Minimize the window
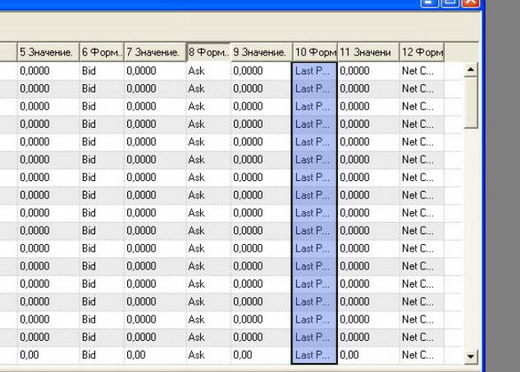Viewport: 520px width, 372px height. [429, 3]
